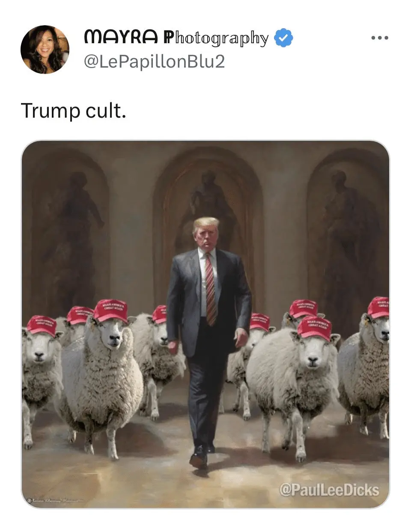
Task: Click the walking man's blond hair
Action: [x=206, y=223]
